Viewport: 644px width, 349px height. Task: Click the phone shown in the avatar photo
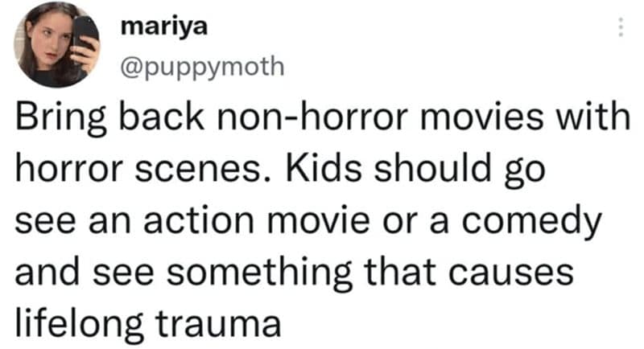coord(85,33)
